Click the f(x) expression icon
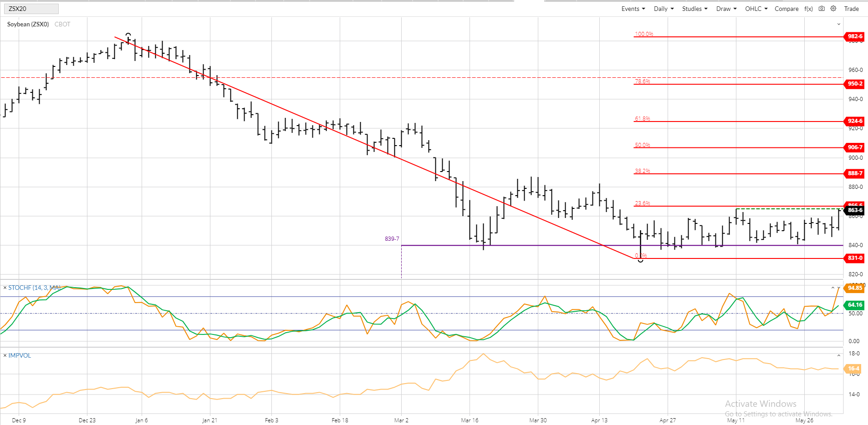868x425 pixels. (x=809, y=9)
